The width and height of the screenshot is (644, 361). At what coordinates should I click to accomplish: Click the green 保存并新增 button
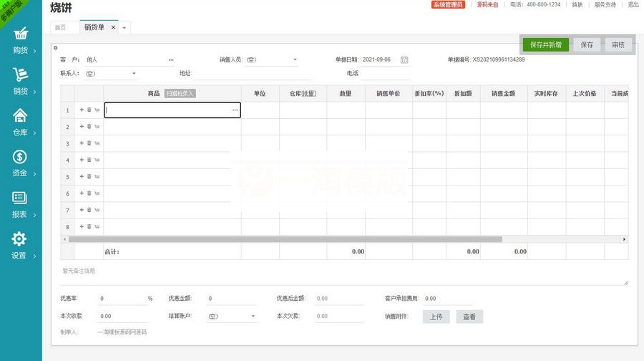pos(545,44)
